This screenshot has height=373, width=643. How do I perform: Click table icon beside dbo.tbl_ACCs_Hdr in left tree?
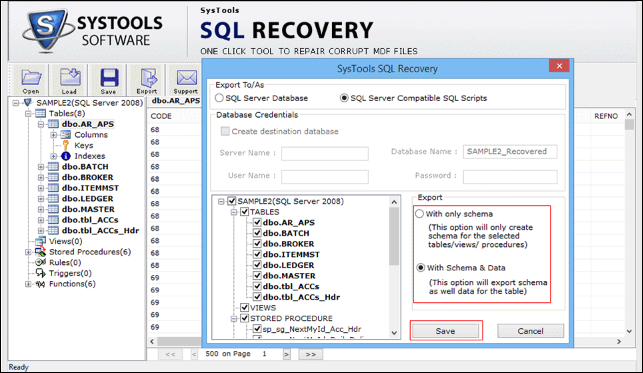tap(53, 230)
